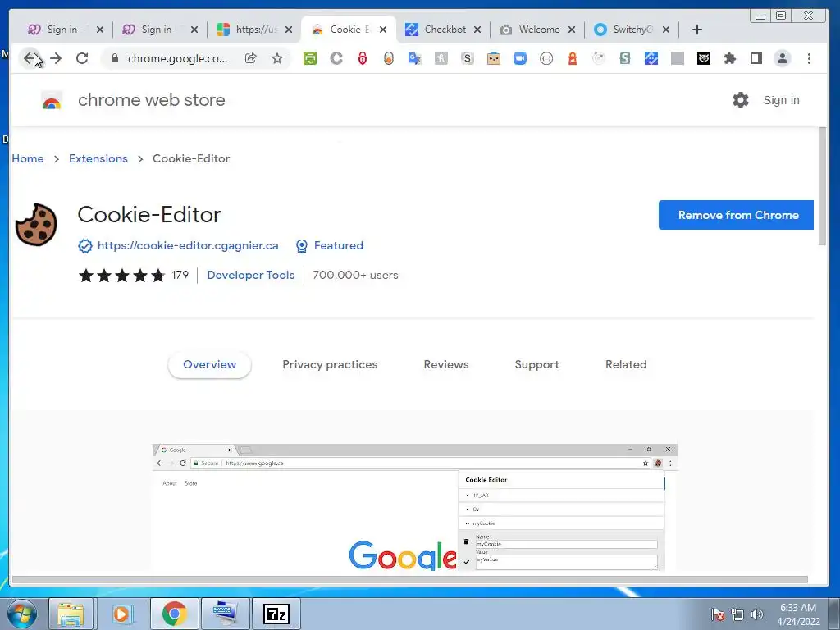Open the Chrome three-dot menu

tap(809, 58)
